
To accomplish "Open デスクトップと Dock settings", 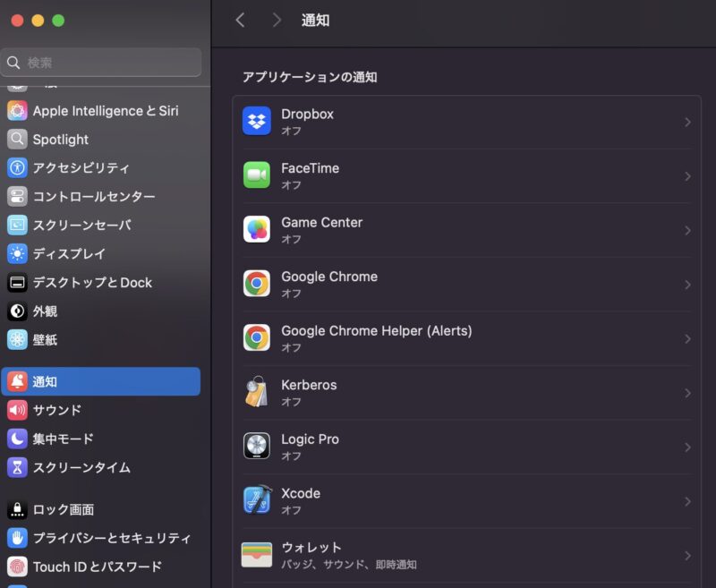I will (101, 283).
